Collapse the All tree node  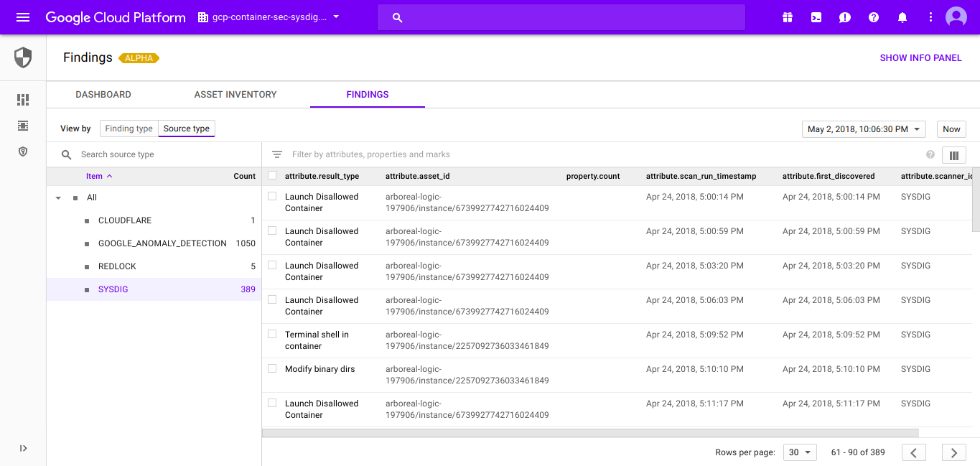click(58, 197)
